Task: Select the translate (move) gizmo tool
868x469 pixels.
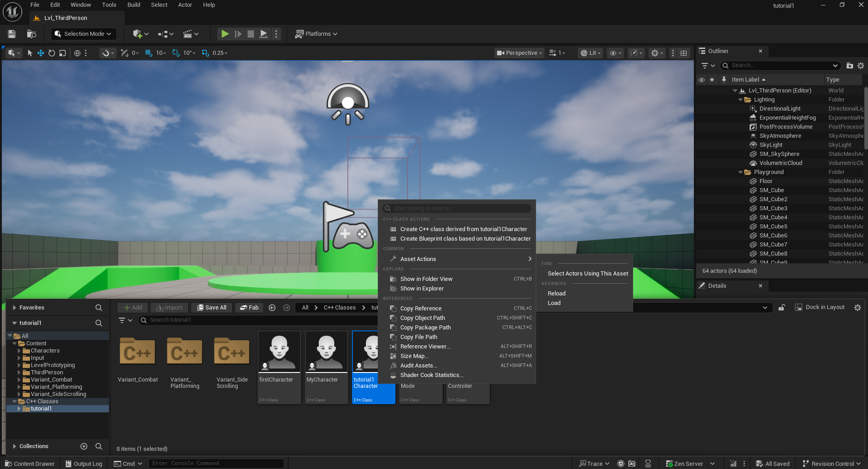Action: 41,53
